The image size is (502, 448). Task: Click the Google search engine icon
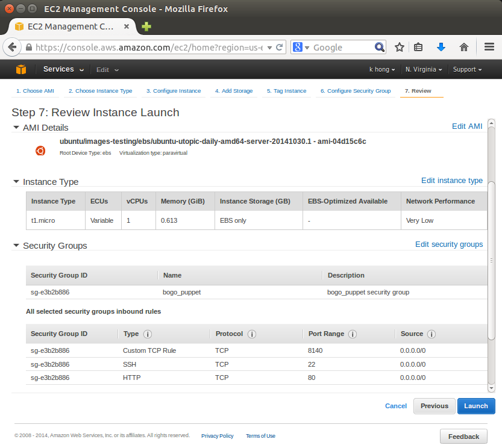click(x=298, y=48)
